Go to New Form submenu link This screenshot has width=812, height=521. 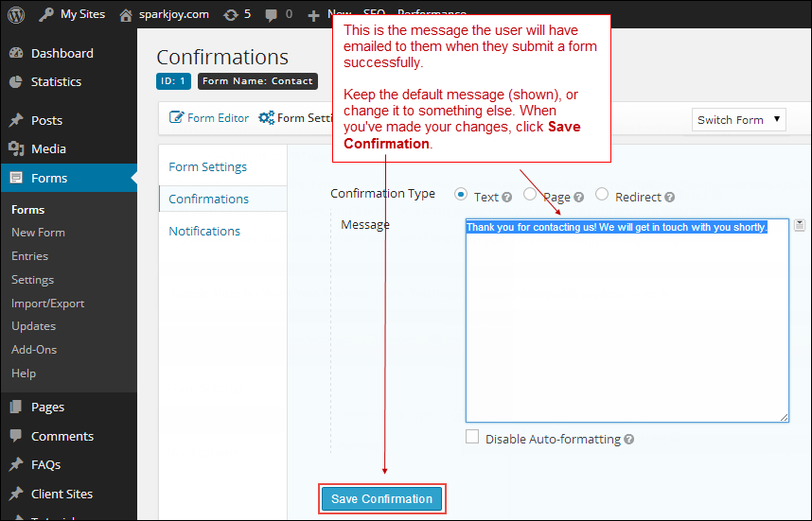click(x=38, y=233)
